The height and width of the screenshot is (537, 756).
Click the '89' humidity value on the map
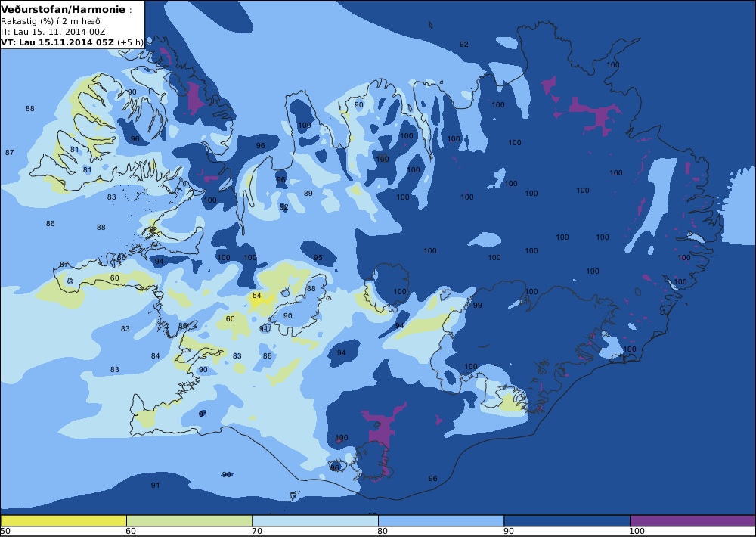[308, 194]
